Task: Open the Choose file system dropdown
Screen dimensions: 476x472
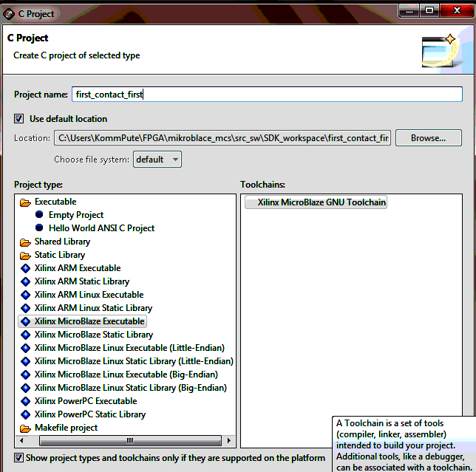Action: click(x=157, y=160)
